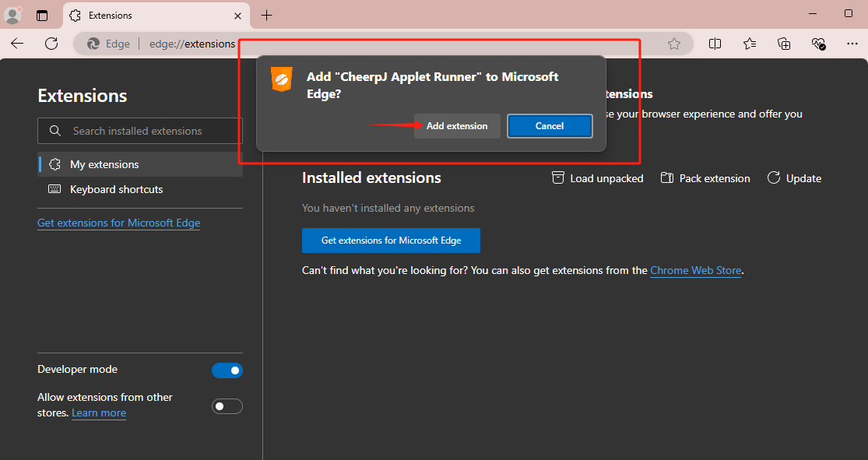This screenshot has width=868, height=460.
Task: Focus the Search installed extensions field
Action: (x=148, y=131)
